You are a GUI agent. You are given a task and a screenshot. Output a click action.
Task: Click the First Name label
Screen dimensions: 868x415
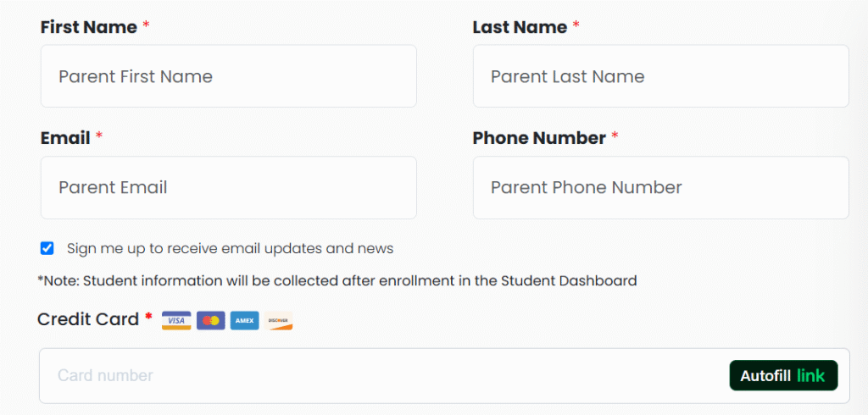click(88, 27)
